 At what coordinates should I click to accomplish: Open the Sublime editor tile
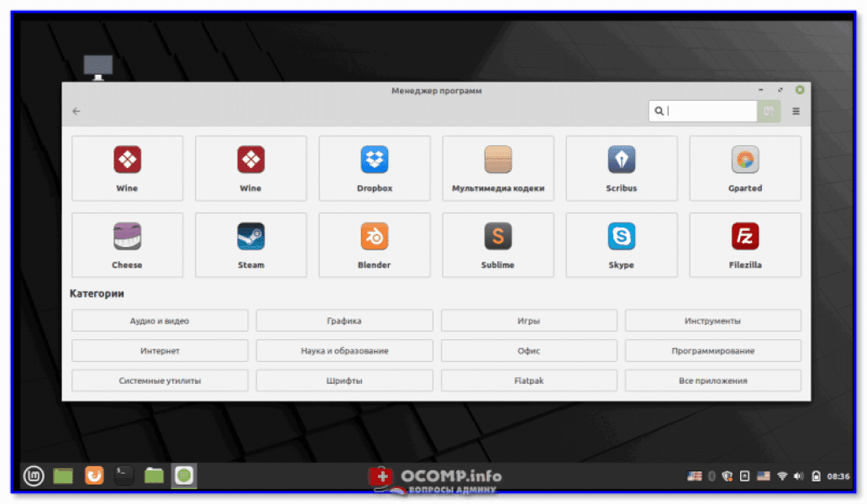498,244
